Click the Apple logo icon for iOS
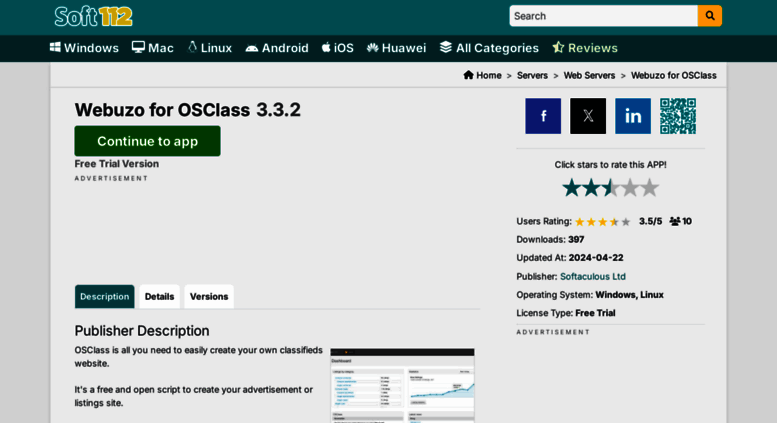777x423 pixels. 326,47
